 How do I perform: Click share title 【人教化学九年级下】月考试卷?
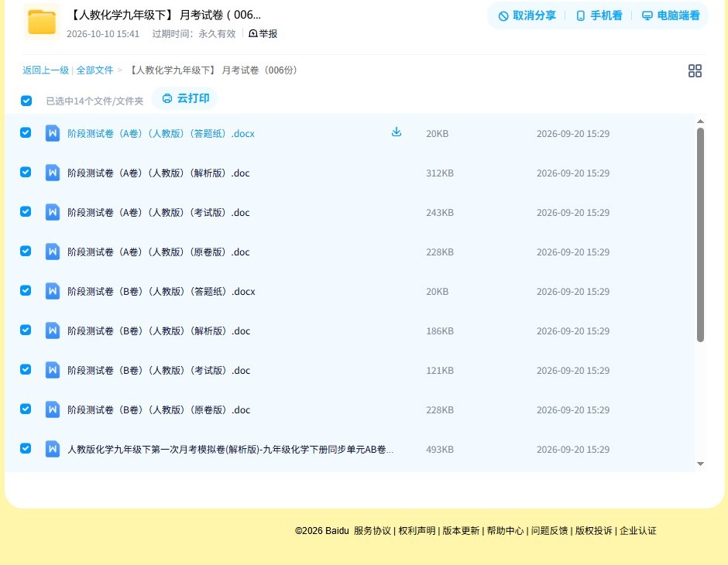(164, 15)
